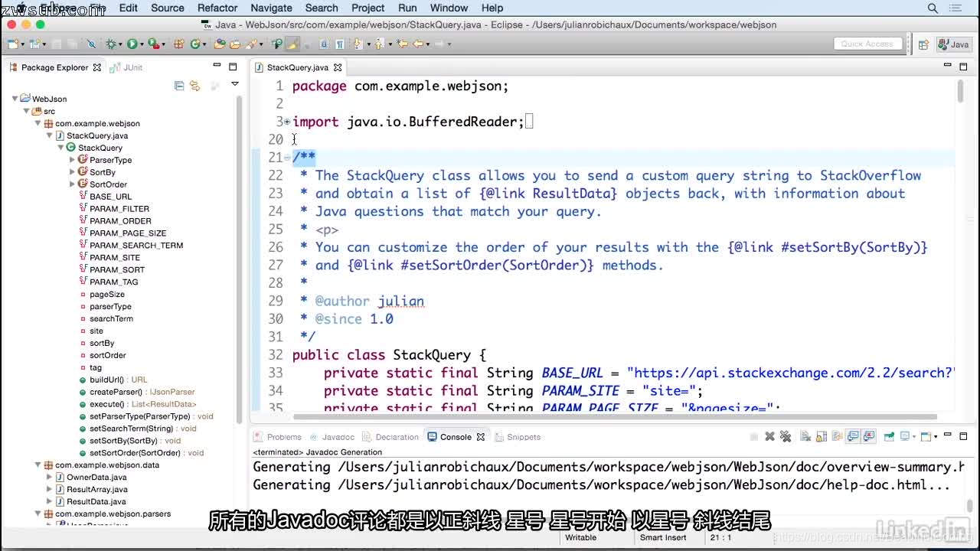
Task: Open the Refactor menu
Action: pos(217,8)
